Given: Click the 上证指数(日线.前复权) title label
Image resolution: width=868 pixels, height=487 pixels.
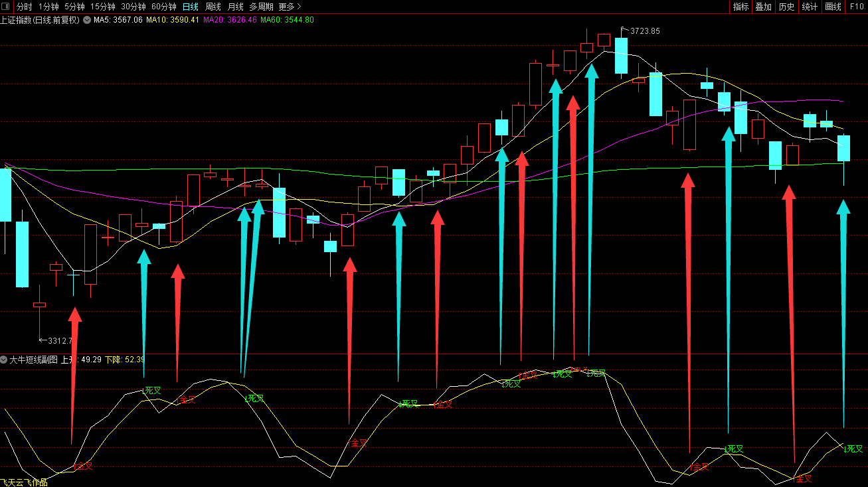Looking at the screenshot, I should (x=40, y=20).
